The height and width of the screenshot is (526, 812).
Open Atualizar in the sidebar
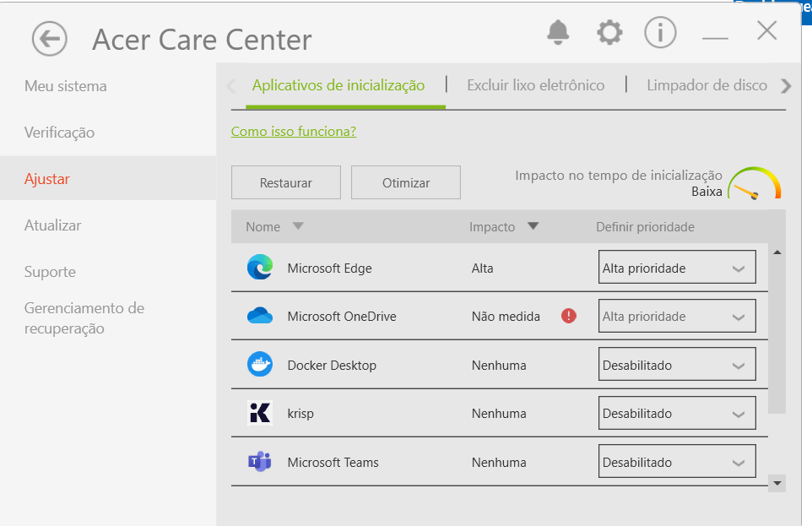point(53,225)
